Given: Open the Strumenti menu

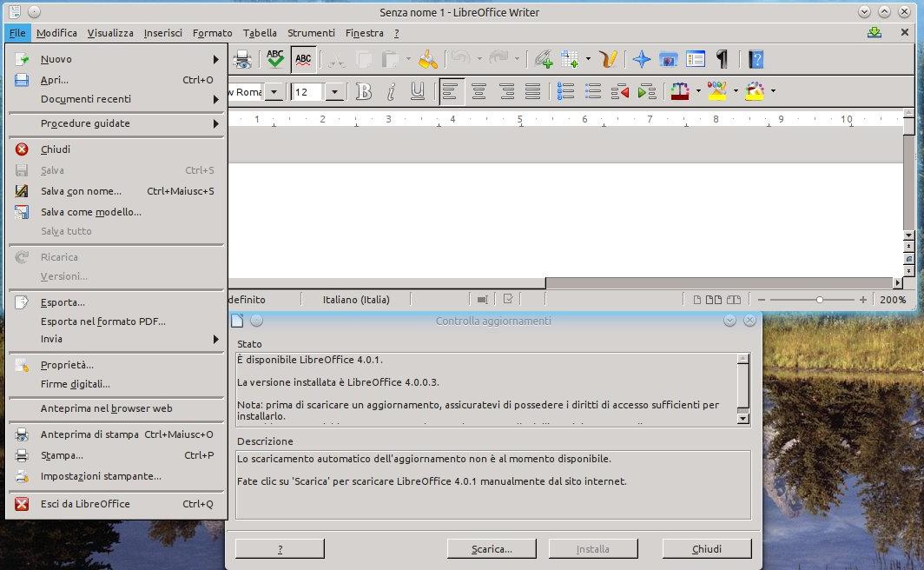Looking at the screenshot, I should coord(311,33).
